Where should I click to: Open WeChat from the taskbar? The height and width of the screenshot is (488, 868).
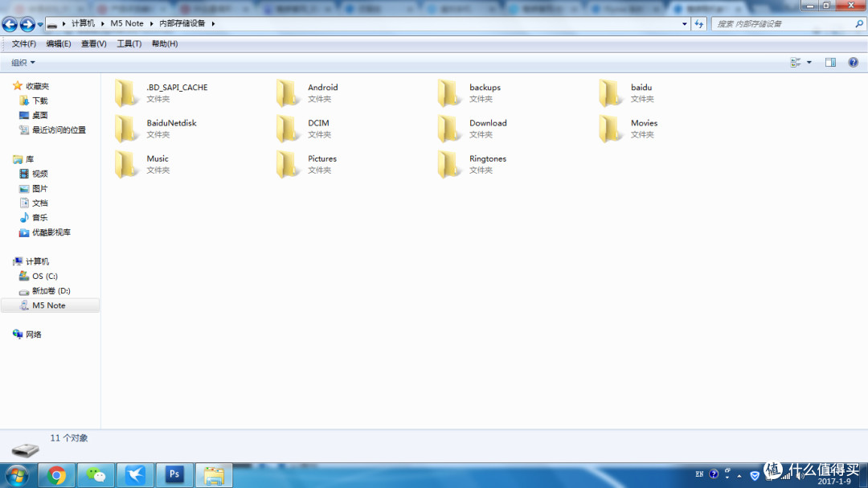[96, 475]
